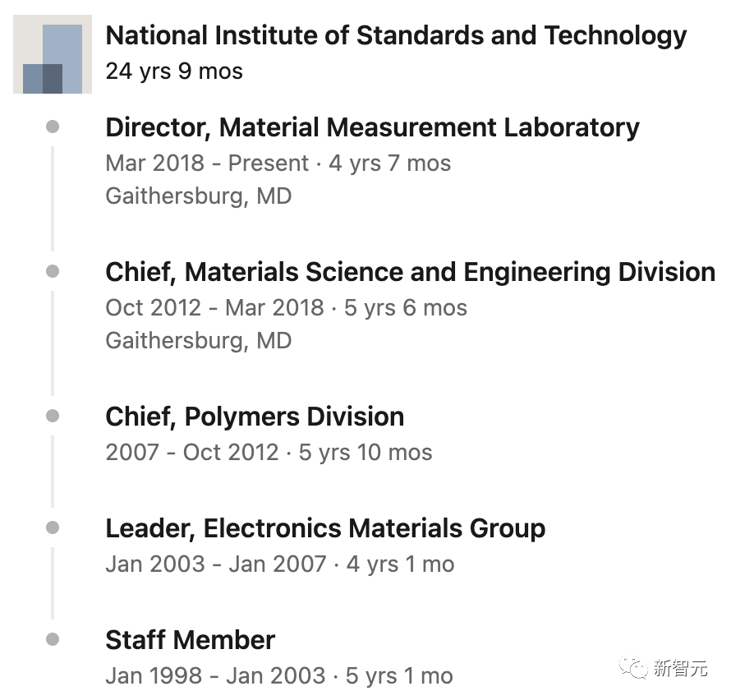Image resolution: width=731 pixels, height=700 pixels.
Task: Open National Institute of Standards and Technology link
Action: click(396, 35)
